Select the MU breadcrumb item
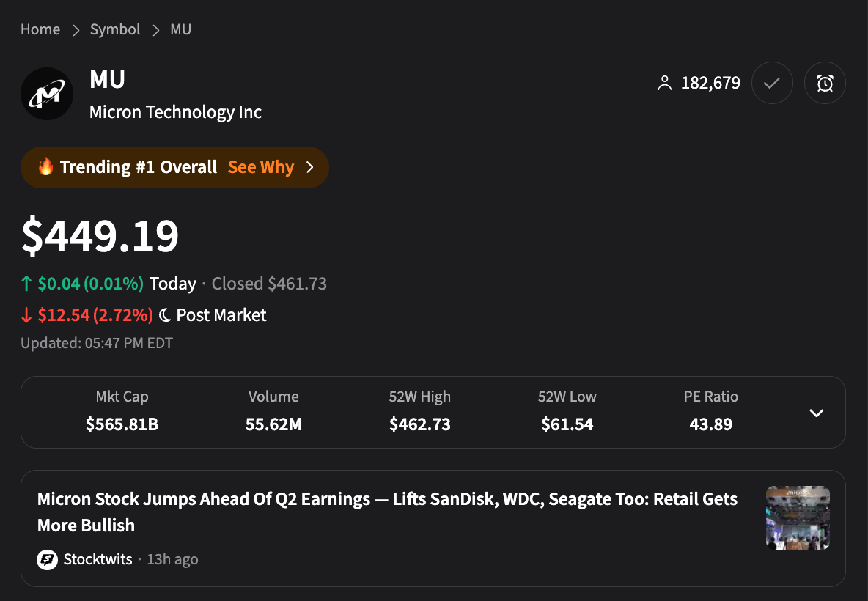Viewport: 868px width, 601px height. [180, 29]
